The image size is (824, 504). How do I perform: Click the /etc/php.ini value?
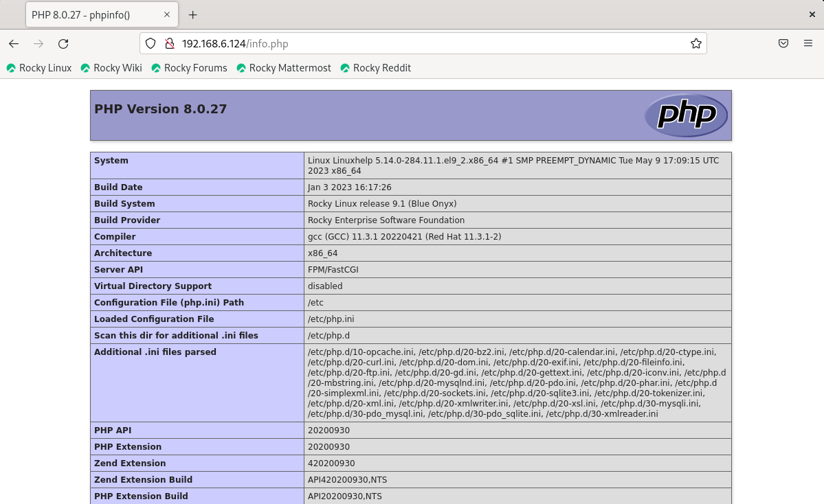(331, 319)
